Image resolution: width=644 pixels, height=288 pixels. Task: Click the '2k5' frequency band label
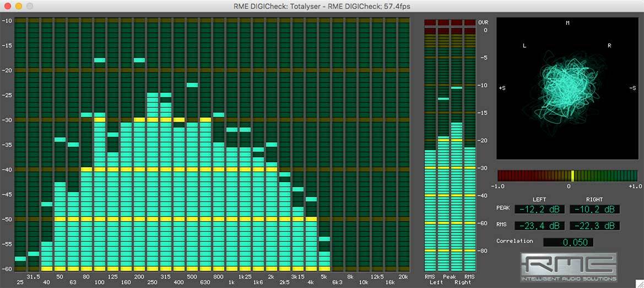284,283
